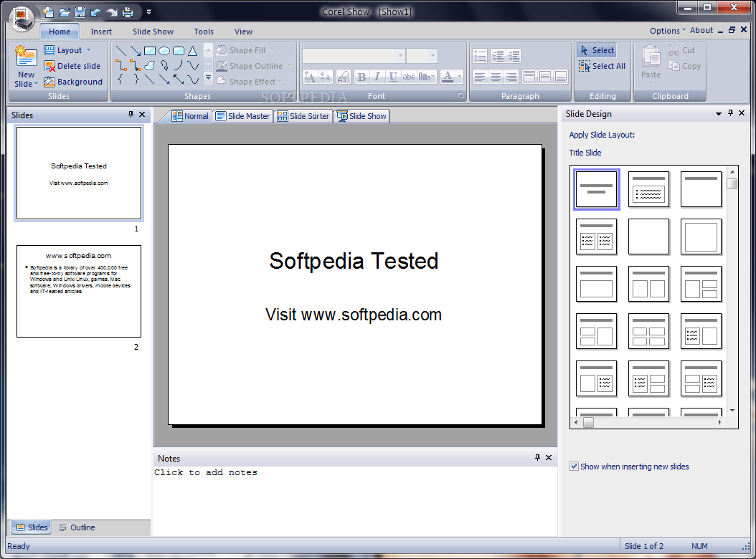
Task: Open the Slide Show ribbon tab
Action: (x=153, y=32)
